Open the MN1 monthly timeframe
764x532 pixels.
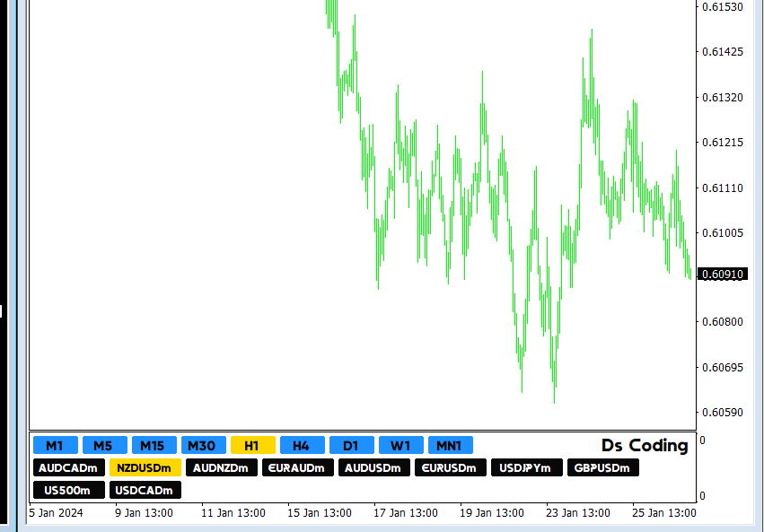[x=450, y=445]
